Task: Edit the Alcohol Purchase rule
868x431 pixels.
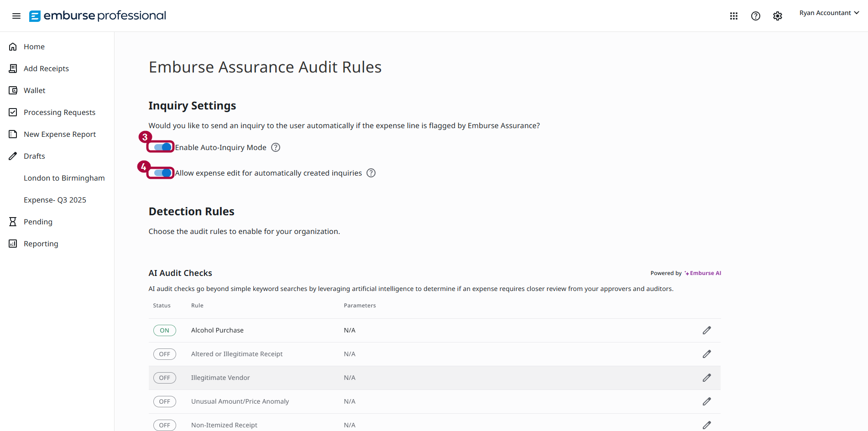Action: (706, 330)
